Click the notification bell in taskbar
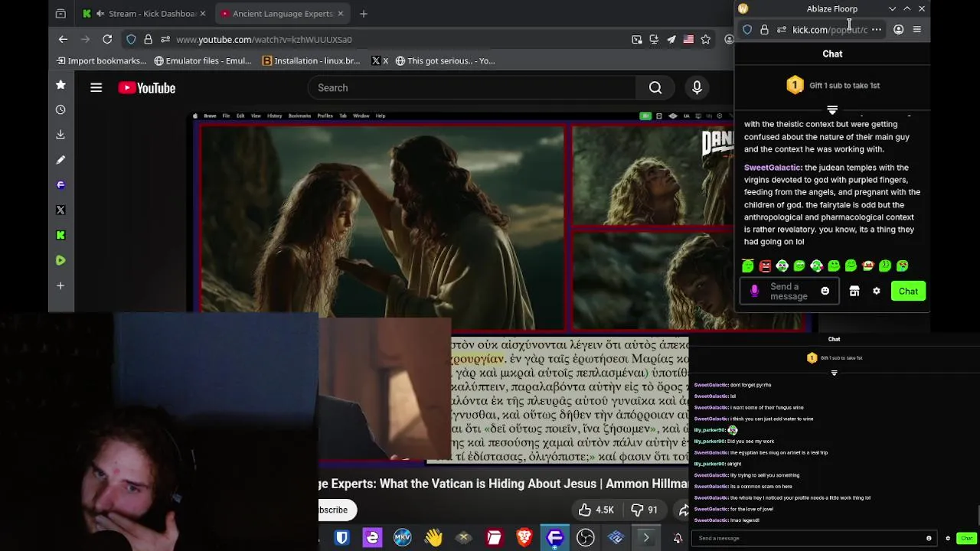 (x=678, y=539)
